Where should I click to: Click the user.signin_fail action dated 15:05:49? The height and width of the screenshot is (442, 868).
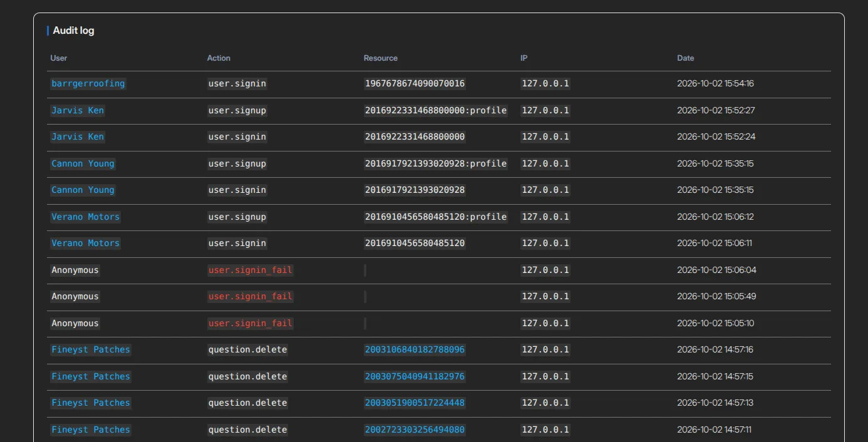tap(251, 296)
